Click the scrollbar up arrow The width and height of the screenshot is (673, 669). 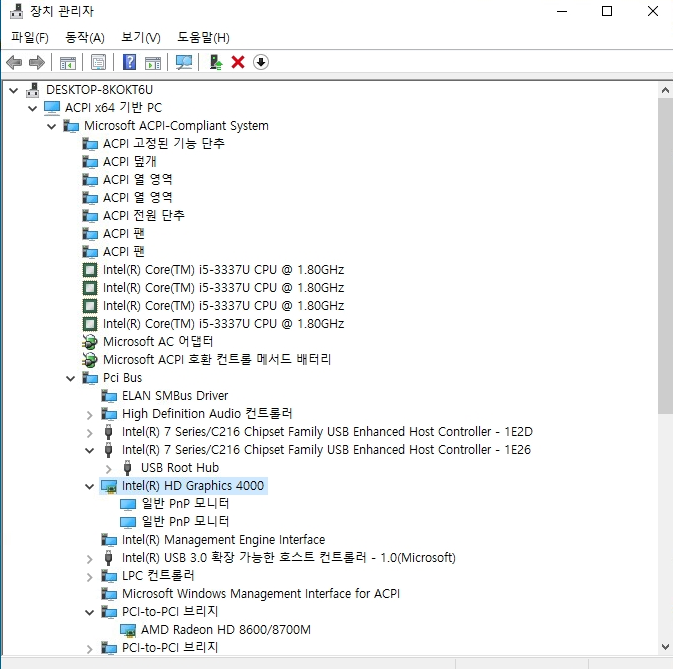point(665,90)
